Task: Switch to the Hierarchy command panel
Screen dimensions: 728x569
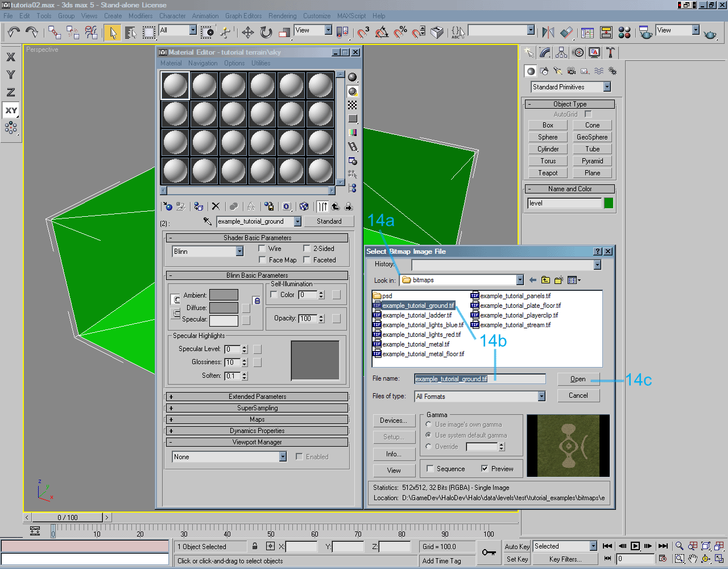Action: pyautogui.click(x=561, y=52)
